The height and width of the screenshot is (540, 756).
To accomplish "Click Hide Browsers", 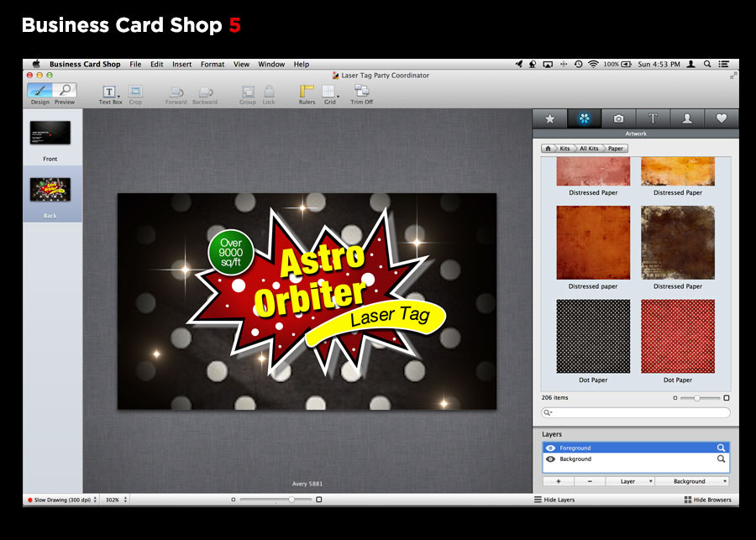I will [x=708, y=500].
